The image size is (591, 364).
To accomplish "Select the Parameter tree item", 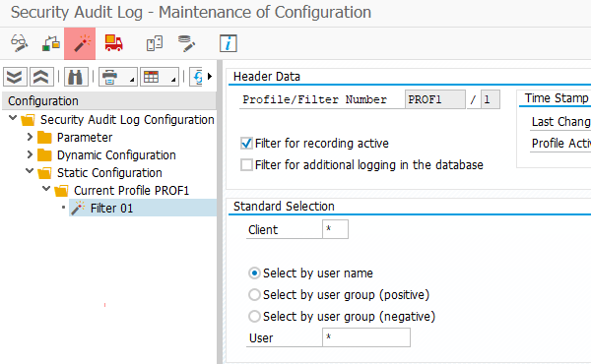I will click(85, 138).
